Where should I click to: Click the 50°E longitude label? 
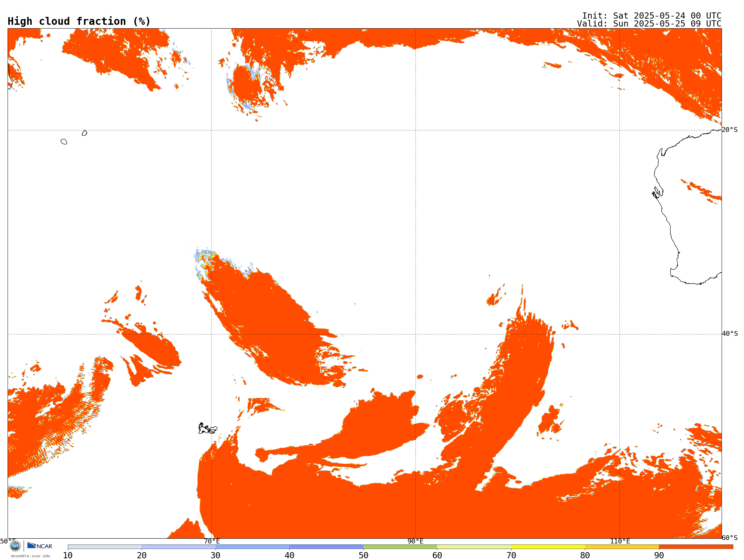tap(8, 541)
